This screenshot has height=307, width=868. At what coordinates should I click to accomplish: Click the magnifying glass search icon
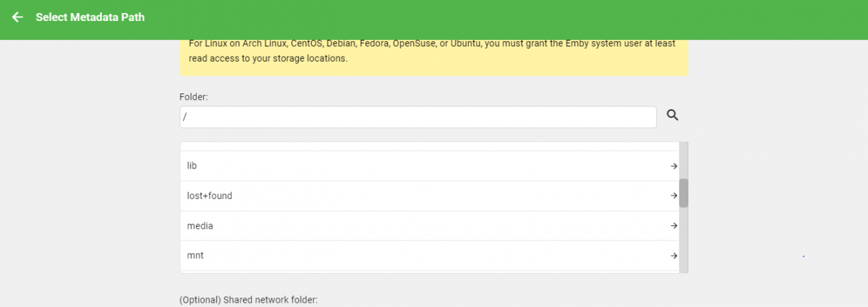pyautogui.click(x=673, y=115)
